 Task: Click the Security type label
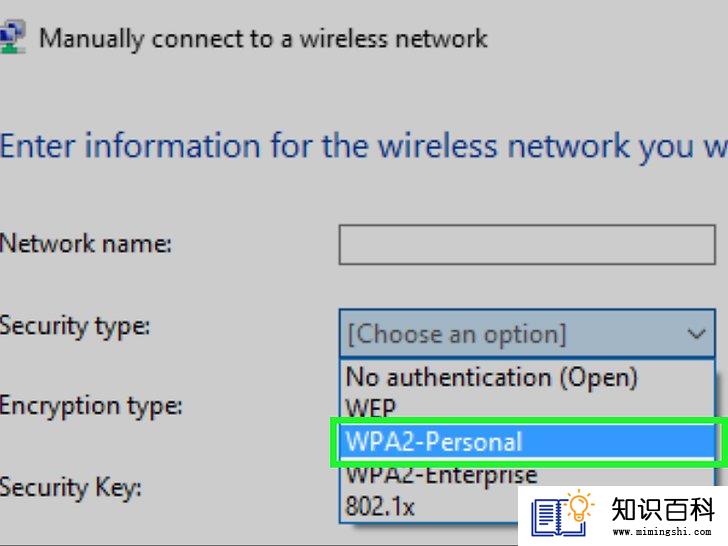75,326
